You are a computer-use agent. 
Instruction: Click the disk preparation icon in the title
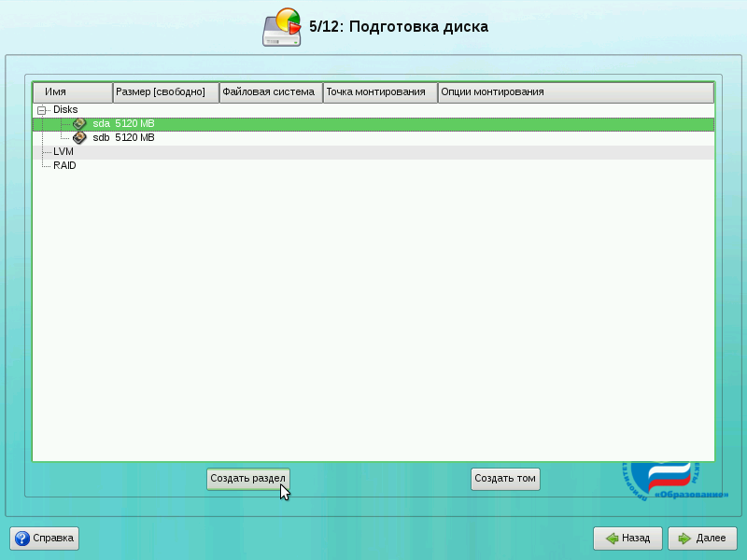point(281,28)
